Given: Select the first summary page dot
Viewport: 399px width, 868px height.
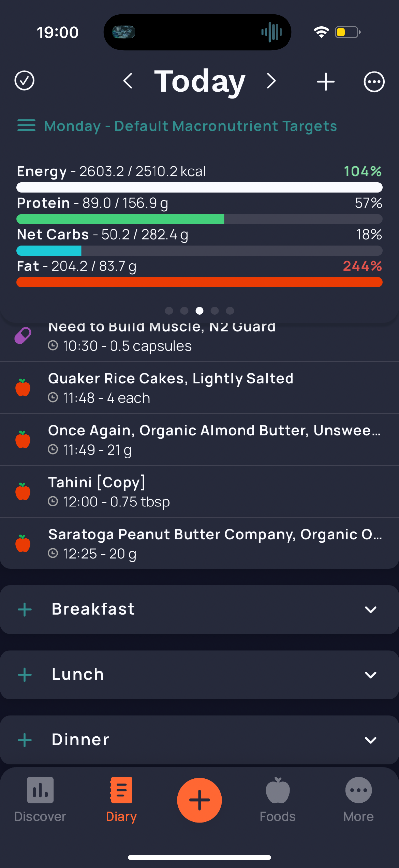Looking at the screenshot, I should pos(169,311).
